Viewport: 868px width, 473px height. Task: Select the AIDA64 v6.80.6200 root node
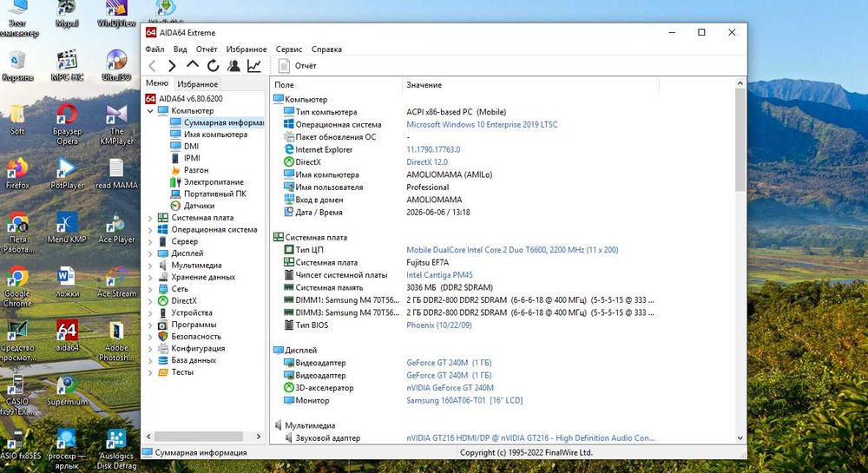click(184, 98)
